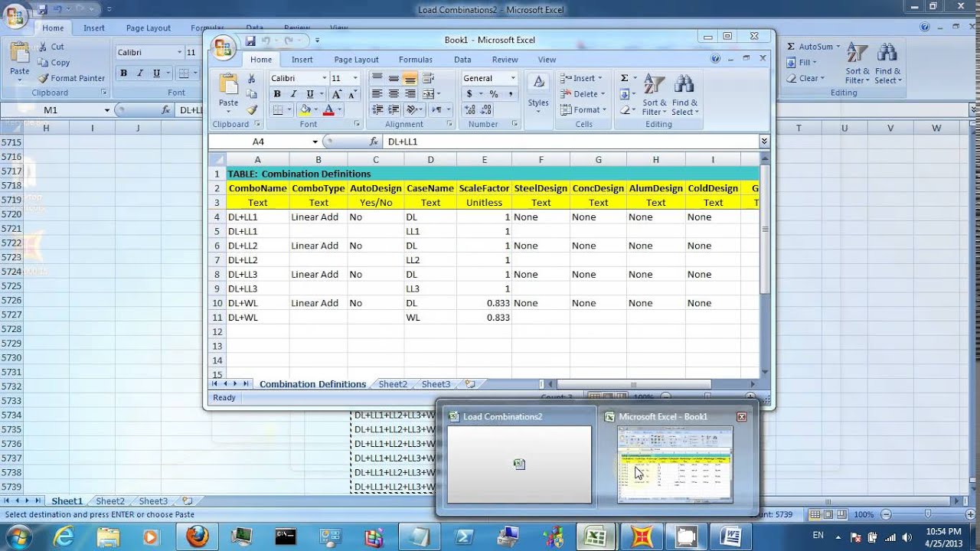
Task: Click the Sum sigma icon in Book1
Action: click(624, 78)
